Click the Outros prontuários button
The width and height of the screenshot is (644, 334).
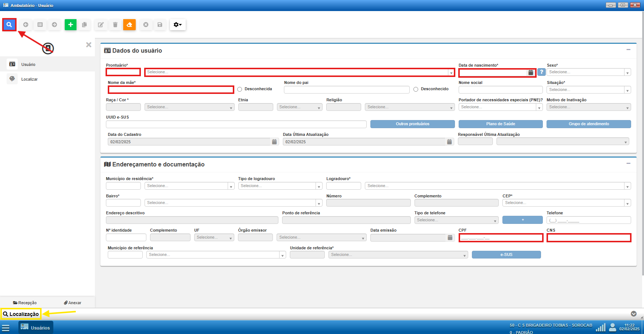[412, 124]
